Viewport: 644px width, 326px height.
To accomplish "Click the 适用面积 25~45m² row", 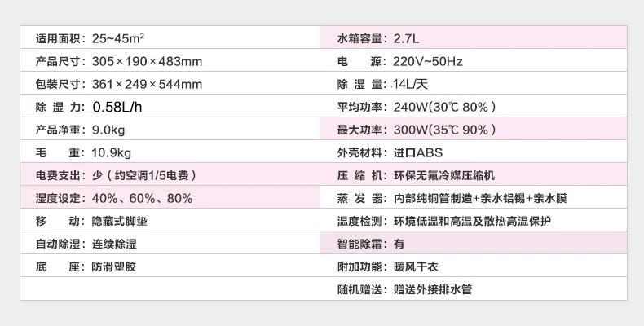I will tap(170, 37).
